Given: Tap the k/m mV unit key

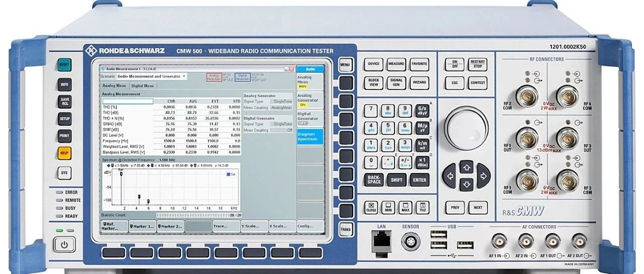Looking at the screenshot, I should click(x=422, y=145).
